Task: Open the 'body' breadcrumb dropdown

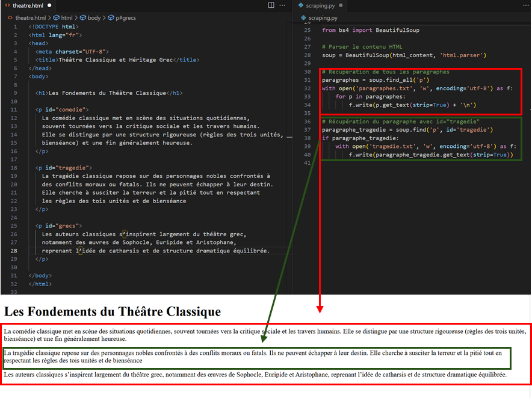Action: pos(94,17)
